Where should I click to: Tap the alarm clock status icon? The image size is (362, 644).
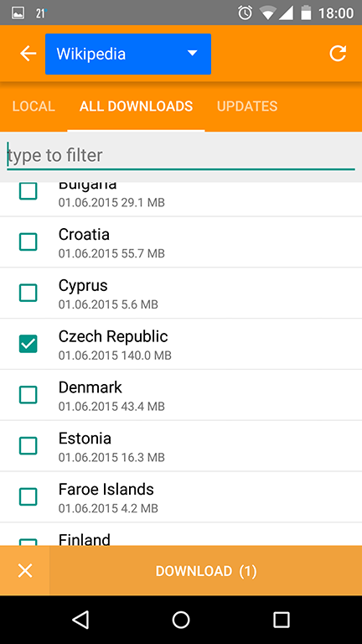(245, 13)
